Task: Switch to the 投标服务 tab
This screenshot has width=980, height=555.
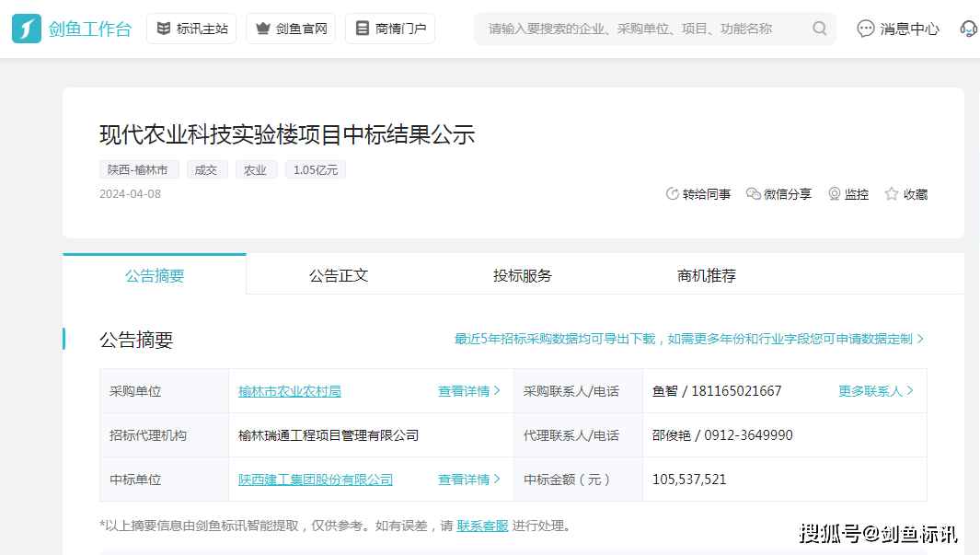Action: [x=523, y=275]
